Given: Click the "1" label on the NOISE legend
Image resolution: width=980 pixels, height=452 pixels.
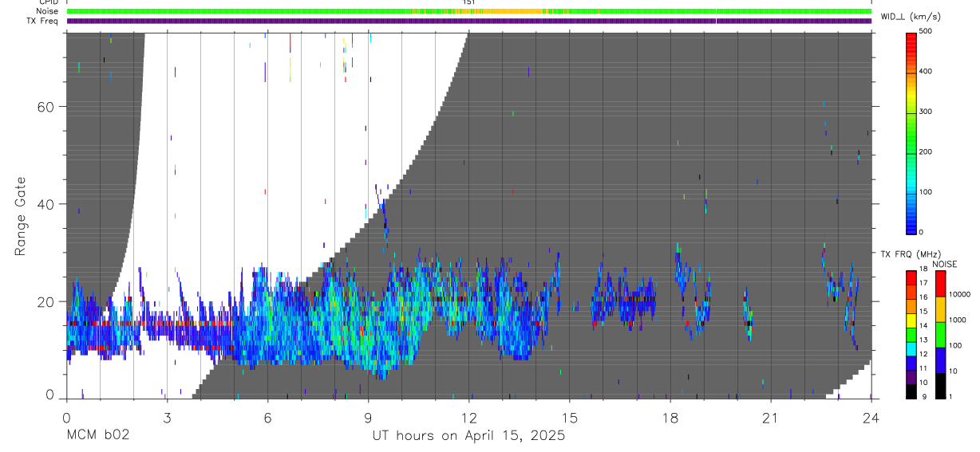Looking at the screenshot, I should click(950, 396).
